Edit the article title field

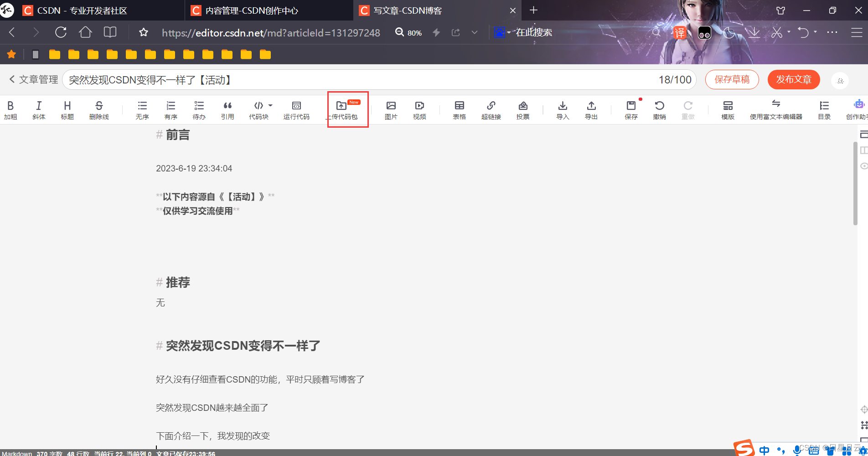point(379,80)
